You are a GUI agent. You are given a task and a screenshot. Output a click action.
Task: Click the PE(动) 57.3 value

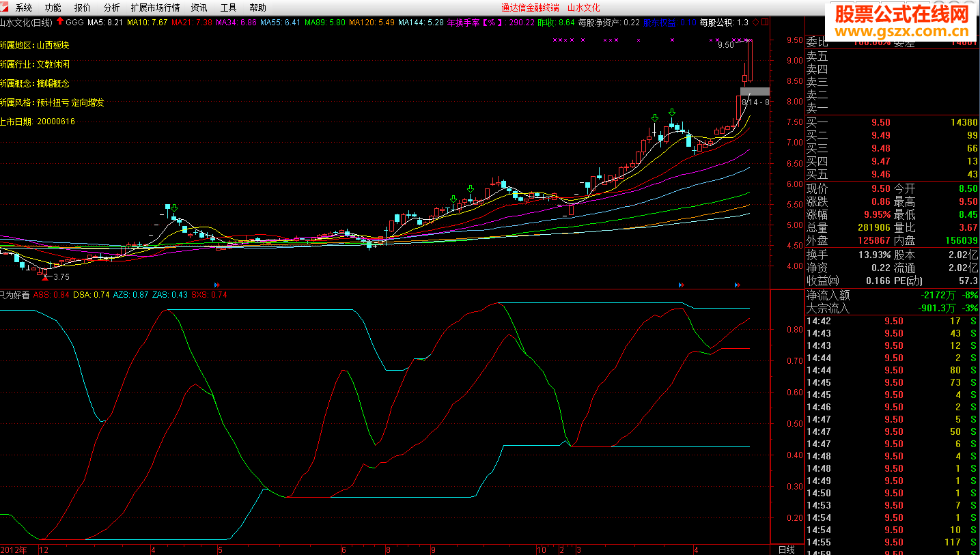[968, 280]
